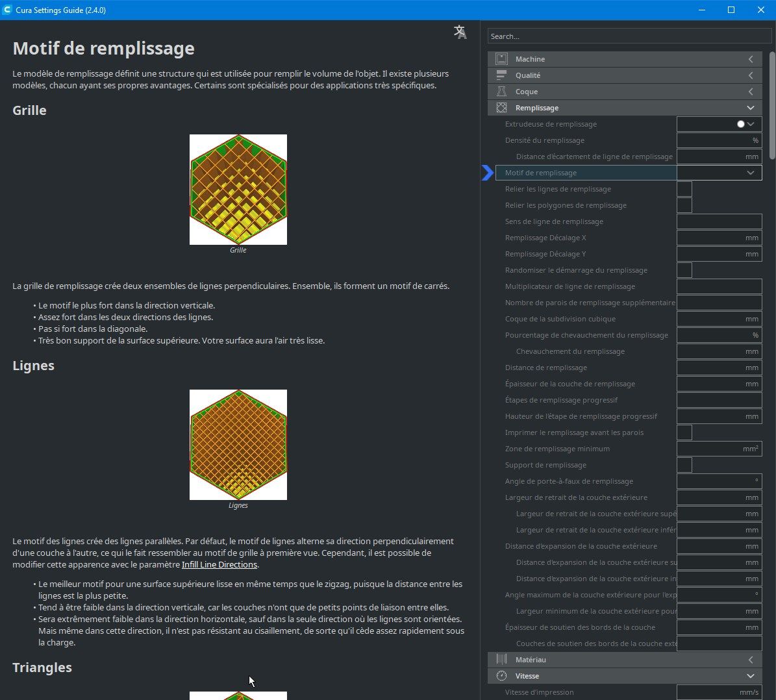
Task: Select Distance d'expansion de la couche extérieure
Action: point(581,546)
